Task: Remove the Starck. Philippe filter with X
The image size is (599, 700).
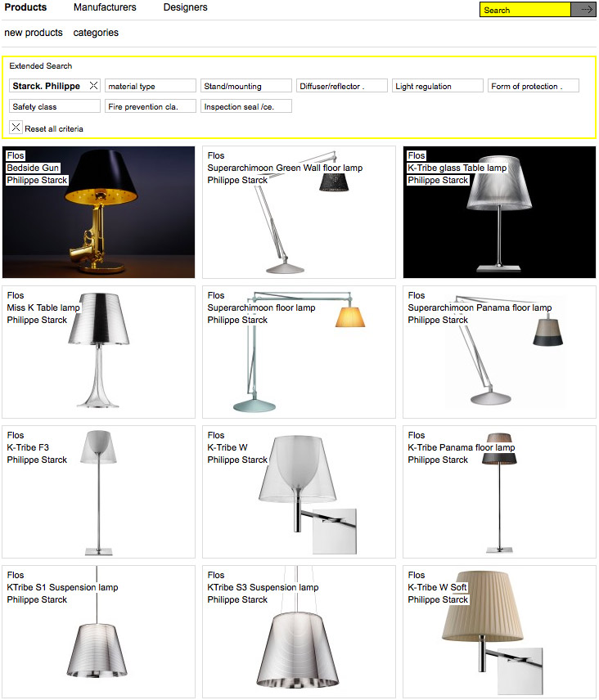Action: pos(93,85)
